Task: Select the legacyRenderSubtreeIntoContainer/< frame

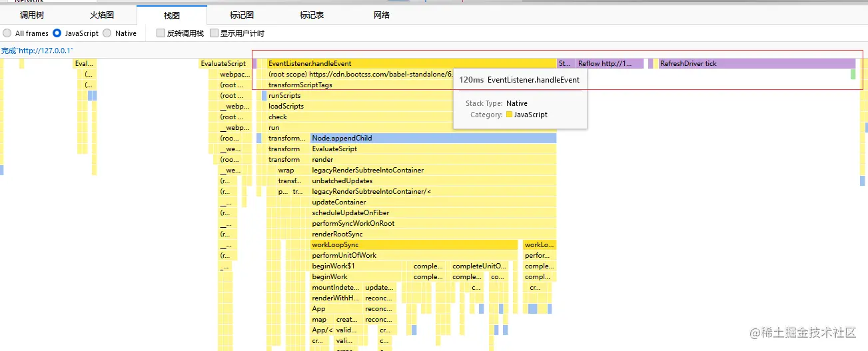Action: pos(433,192)
